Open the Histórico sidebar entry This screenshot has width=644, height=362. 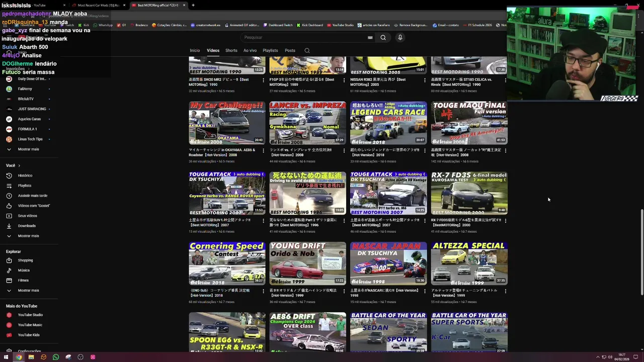25,175
